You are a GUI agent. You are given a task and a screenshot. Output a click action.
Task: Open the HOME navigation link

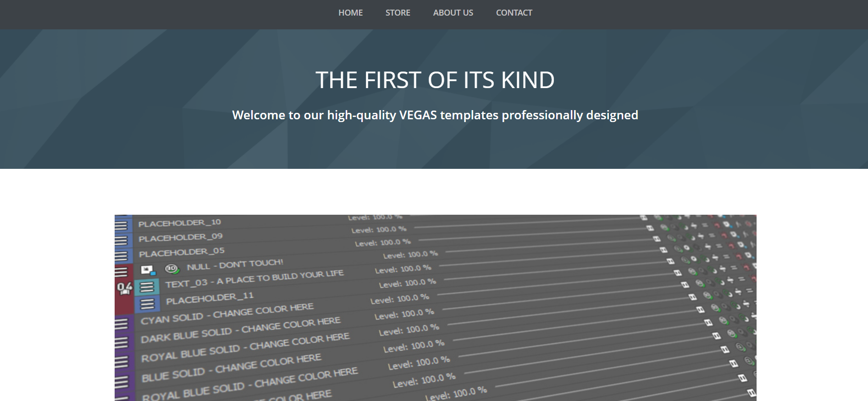pyautogui.click(x=350, y=13)
